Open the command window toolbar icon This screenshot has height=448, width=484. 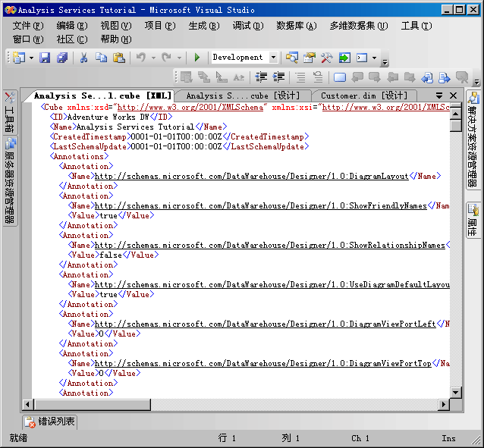[362, 58]
